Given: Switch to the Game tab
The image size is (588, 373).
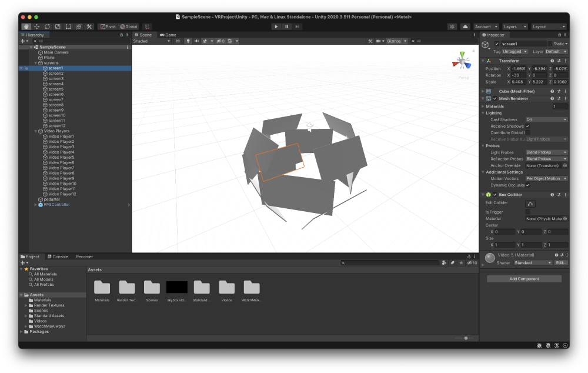Looking at the screenshot, I should (168, 35).
